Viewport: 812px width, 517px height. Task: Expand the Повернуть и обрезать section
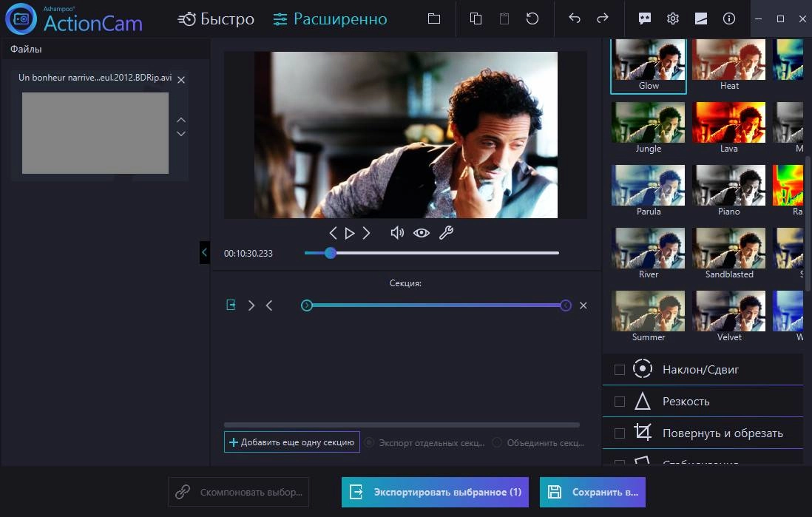click(x=703, y=433)
